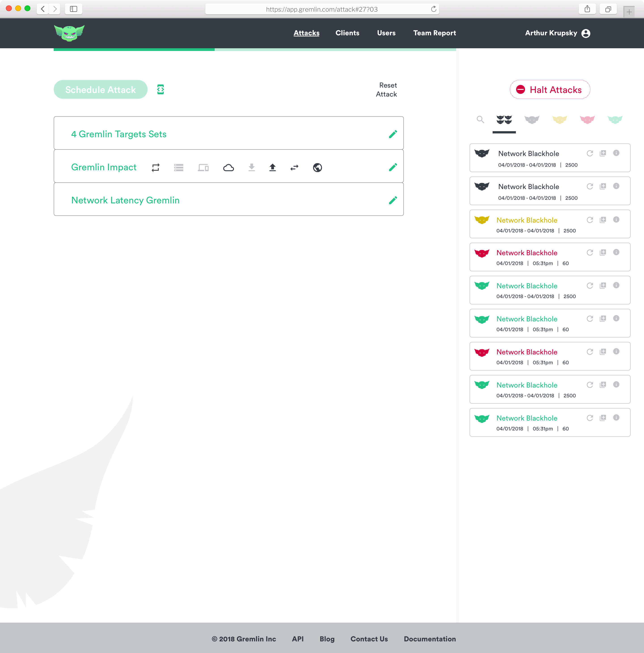This screenshot has height=653, width=644.
Task: Click the attack step progress bar
Action: (x=255, y=49)
